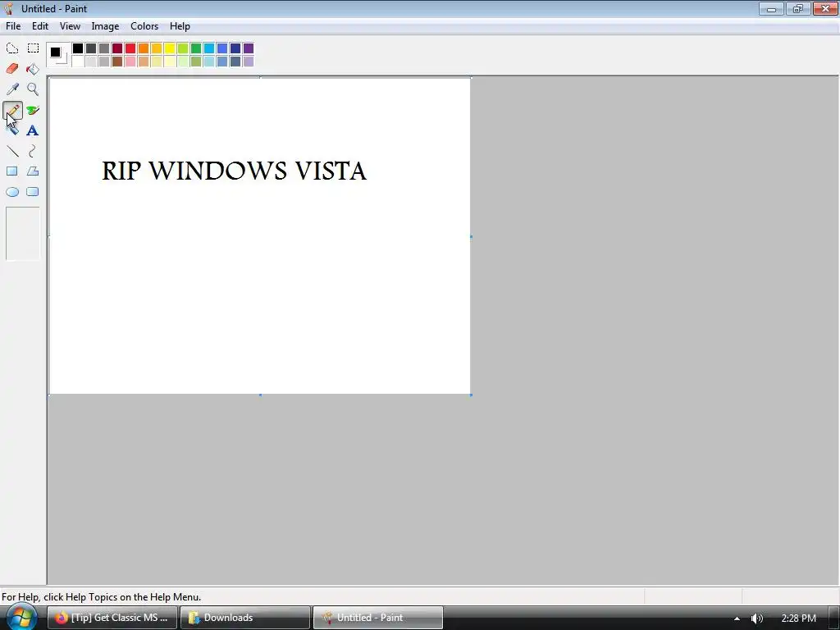Viewport: 840px width, 630px height.
Task: Select the Rounded Rectangle tool
Action: [33, 192]
